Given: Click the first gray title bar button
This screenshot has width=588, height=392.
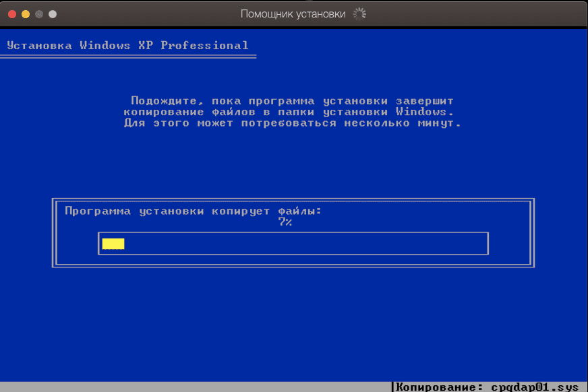Looking at the screenshot, I should pos(39,14).
